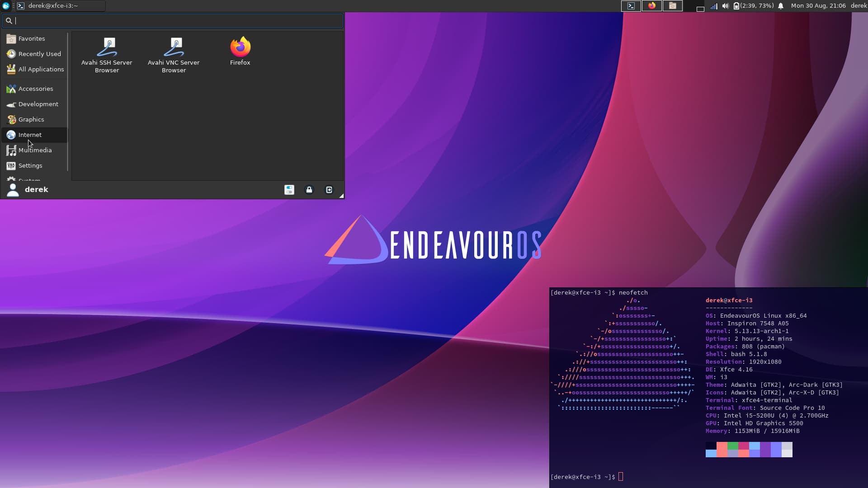Click 'Packages: 808 (pacman)' in terminal
This screenshot has height=488, width=868.
pyautogui.click(x=745, y=347)
